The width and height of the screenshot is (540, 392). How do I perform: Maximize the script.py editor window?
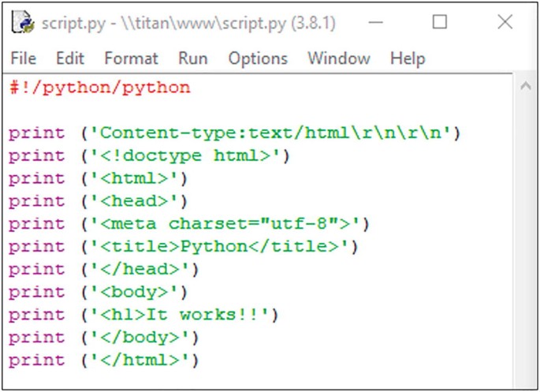pos(440,23)
